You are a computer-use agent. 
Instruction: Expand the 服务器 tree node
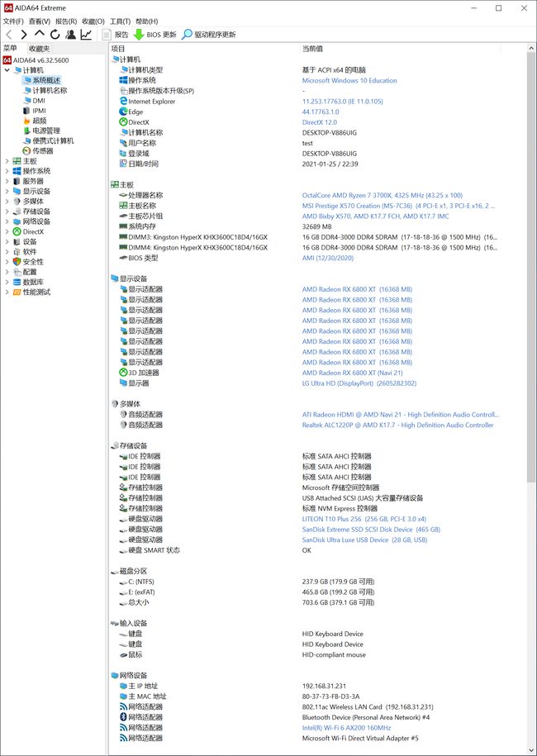tap(7, 181)
